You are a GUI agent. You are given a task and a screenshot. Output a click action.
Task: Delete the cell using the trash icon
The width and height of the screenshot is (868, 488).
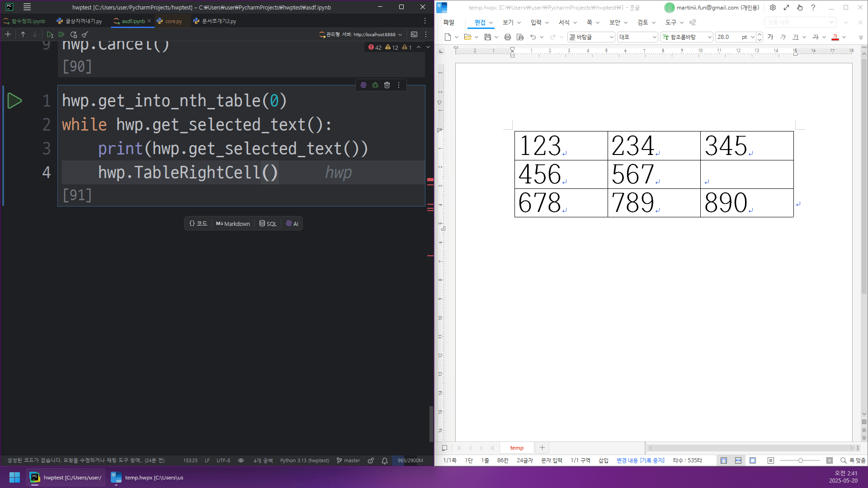387,85
